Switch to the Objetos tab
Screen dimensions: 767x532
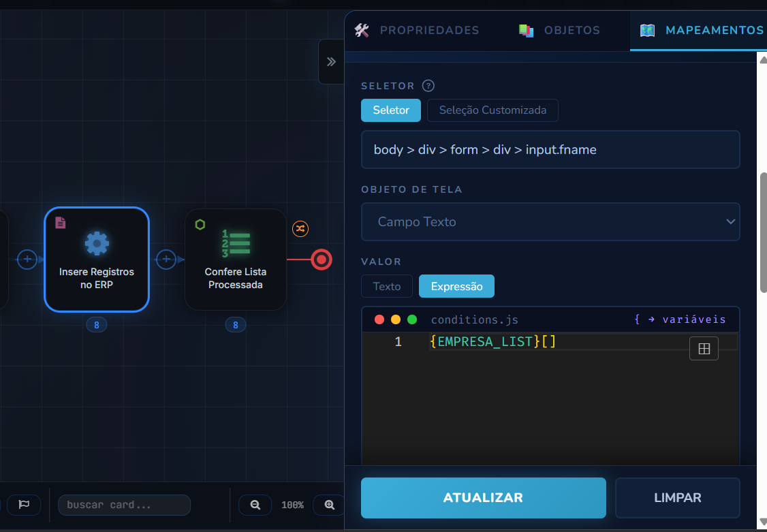(560, 31)
